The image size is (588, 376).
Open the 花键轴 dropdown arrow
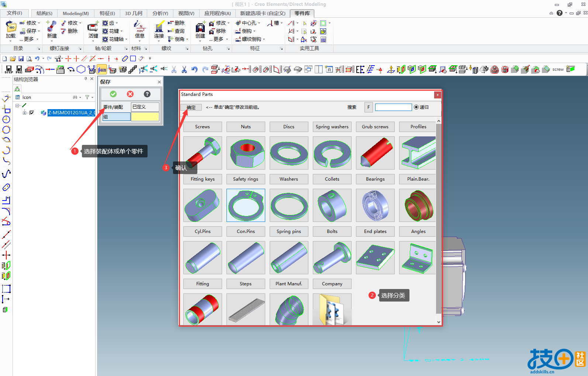coord(126,39)
